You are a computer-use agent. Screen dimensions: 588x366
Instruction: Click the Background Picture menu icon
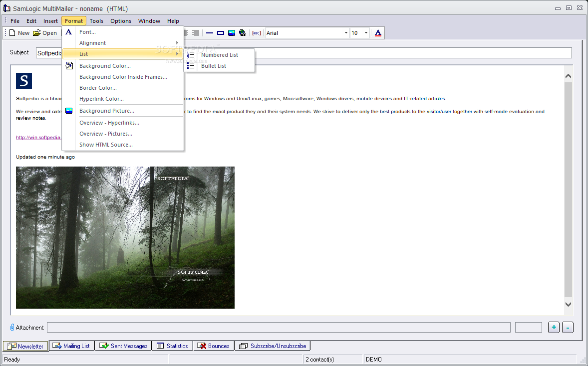69,111
